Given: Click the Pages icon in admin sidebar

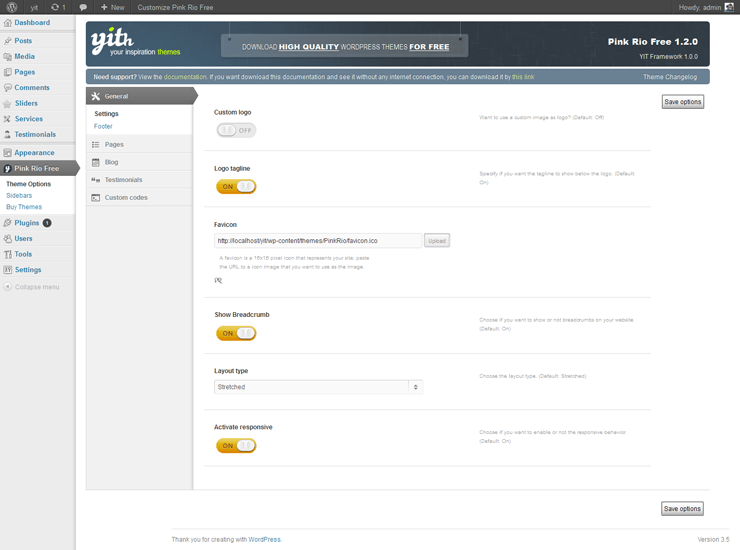Looking at the screenshot, I should [8, 72].
